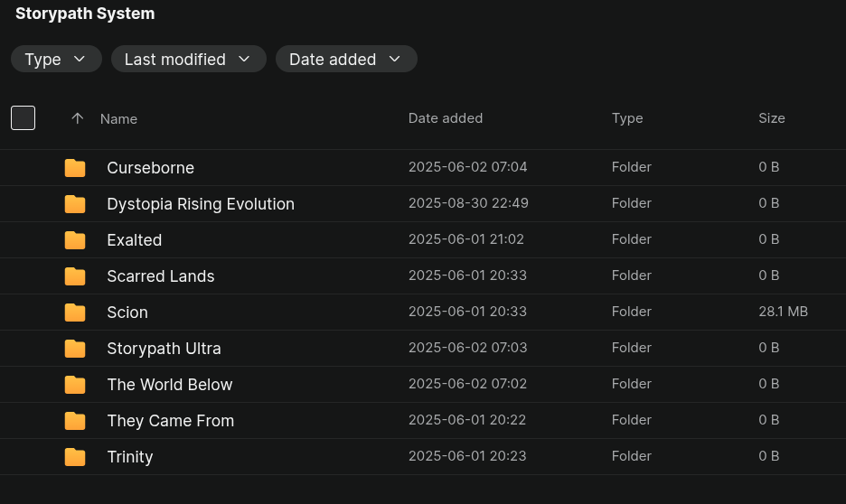846x504 pixels.
Task: Select the Storypath Ultra folder icon
Action: click(75, 349)
